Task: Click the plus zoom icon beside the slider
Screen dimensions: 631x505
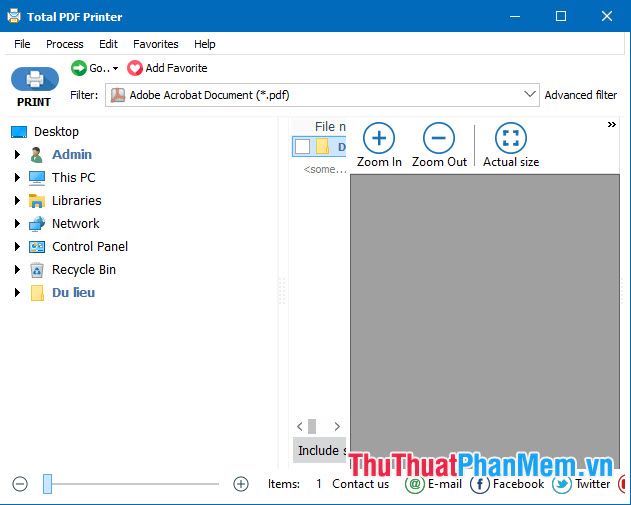Action: pos(241,484)
